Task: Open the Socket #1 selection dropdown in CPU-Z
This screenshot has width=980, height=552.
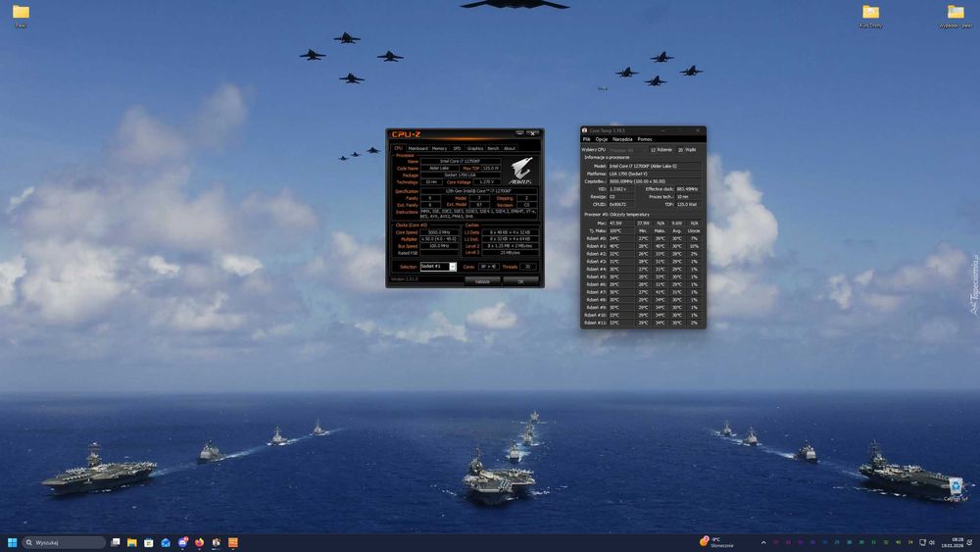Action: [x=438, y=267]
